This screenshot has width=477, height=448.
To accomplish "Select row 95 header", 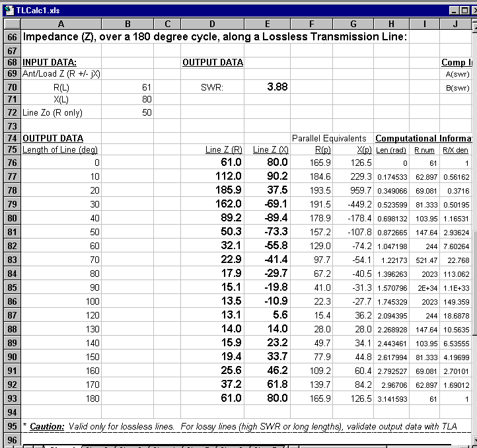I will coord(12,426).
